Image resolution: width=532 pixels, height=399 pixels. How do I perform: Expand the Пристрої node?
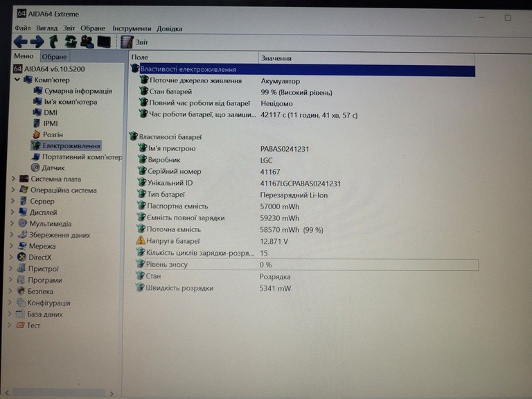point(11,268)
